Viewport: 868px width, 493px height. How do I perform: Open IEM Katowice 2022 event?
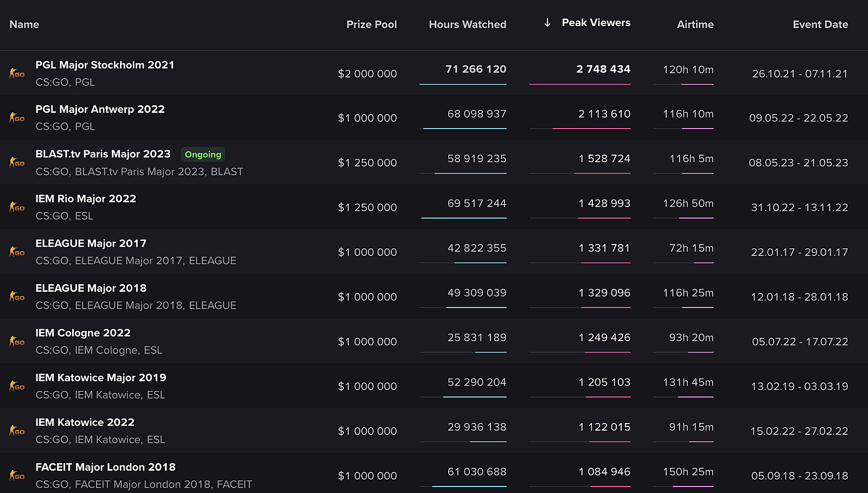85,422
